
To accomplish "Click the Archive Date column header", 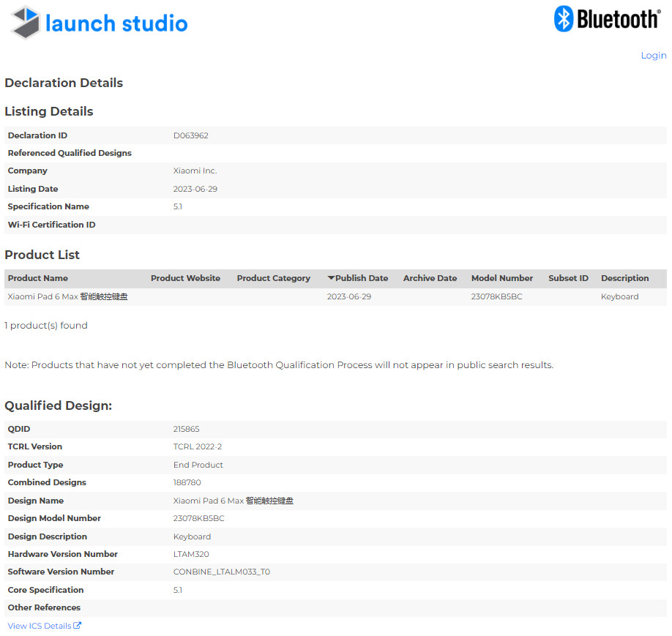I will (430, 278).
